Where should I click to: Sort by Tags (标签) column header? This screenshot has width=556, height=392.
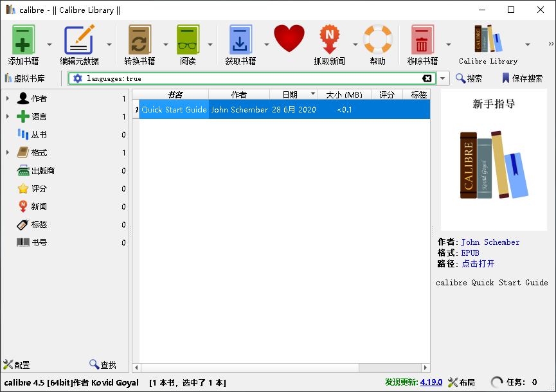pos(417,94)
